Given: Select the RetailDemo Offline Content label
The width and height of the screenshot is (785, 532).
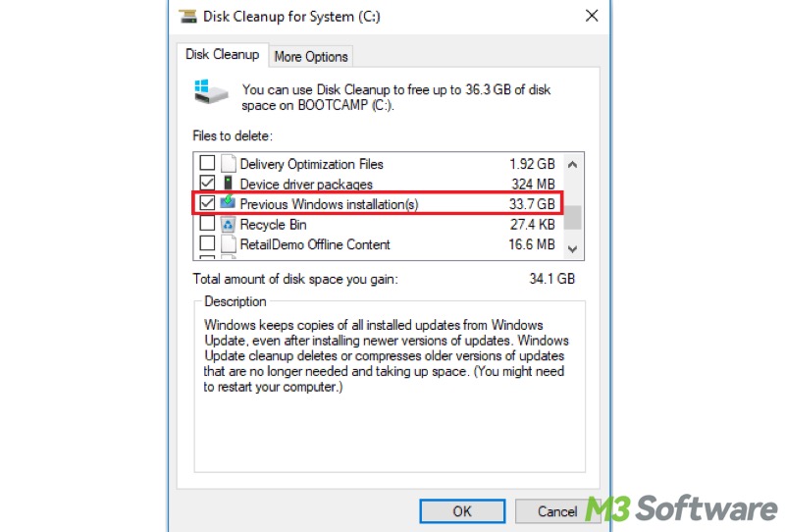Looking at the screenshot, I should click(314, 244).
